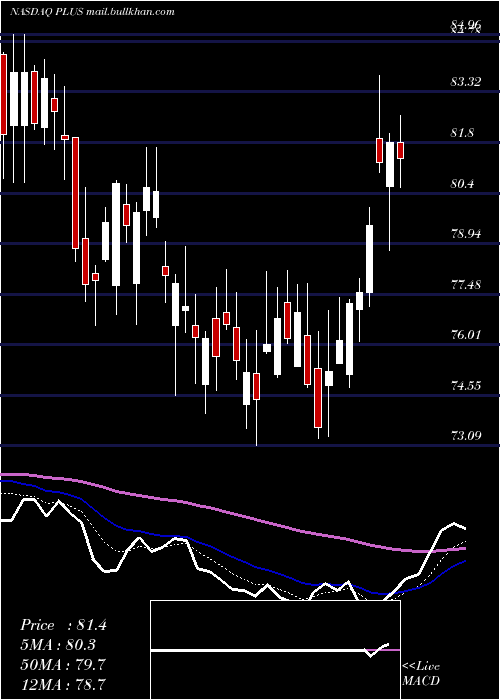
Task: Click inside the Live MACD inset chart
Action: coord(275,650)
